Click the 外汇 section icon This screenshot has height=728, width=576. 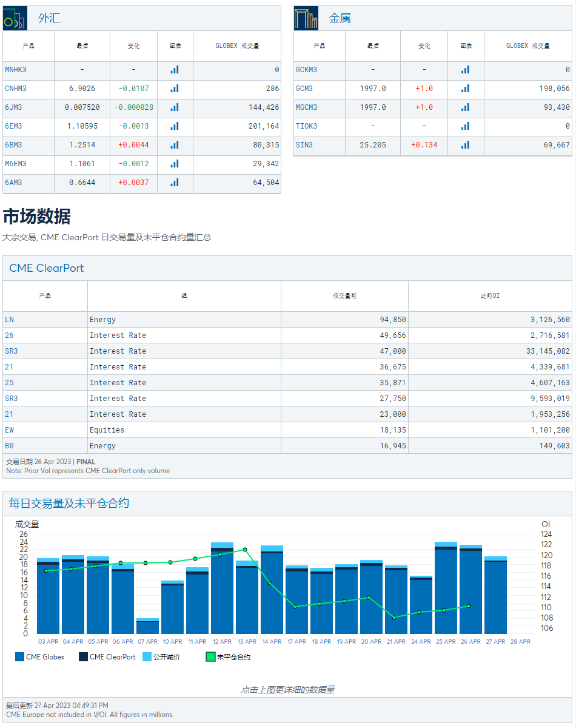[x=15, y=18]
